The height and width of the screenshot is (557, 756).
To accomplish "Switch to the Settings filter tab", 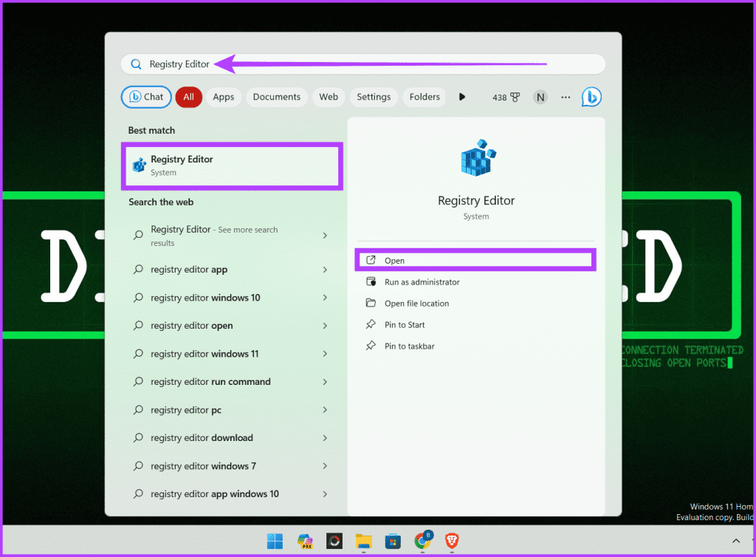I will (374, 97).
